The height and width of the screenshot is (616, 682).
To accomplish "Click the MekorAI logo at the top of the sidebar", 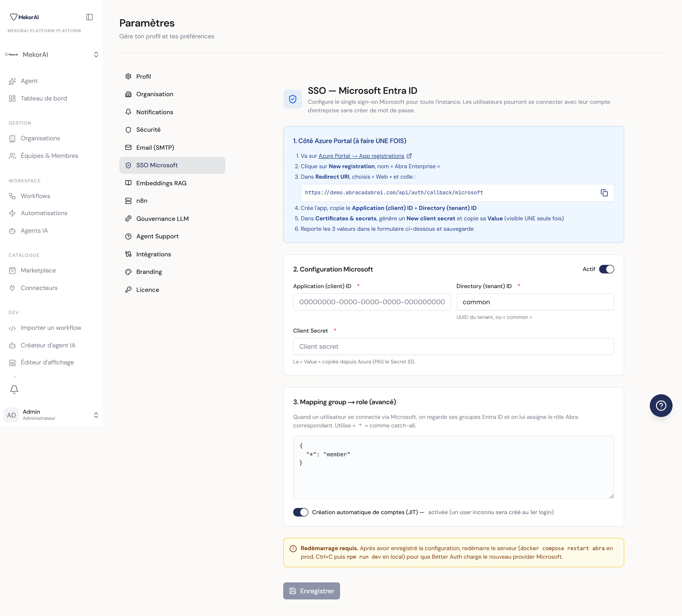I will [24, 17].
